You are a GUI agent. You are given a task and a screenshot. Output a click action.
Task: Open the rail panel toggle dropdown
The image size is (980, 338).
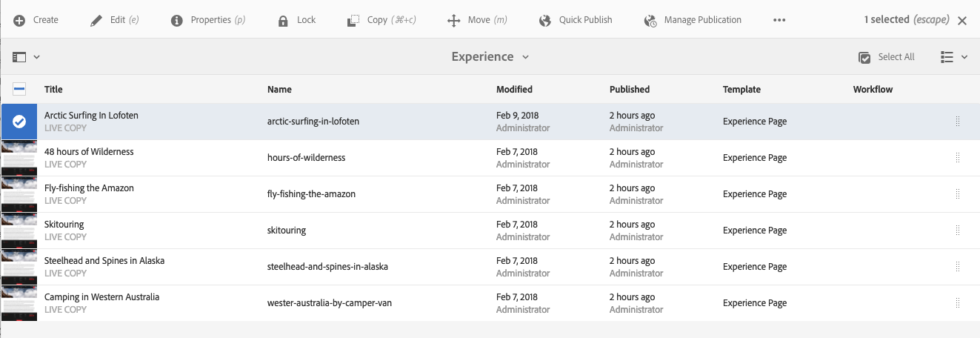click(x=26, y=57)
